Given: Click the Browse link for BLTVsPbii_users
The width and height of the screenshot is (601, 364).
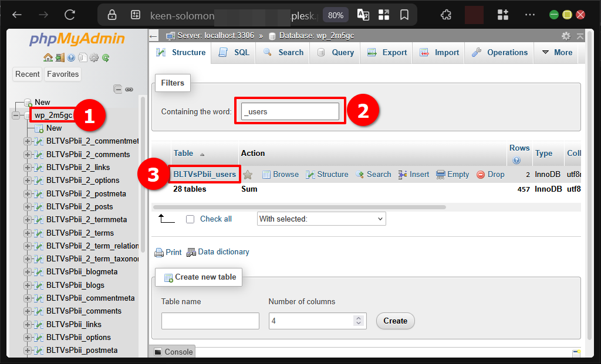Looking at the screenshot, I should (281, 175).
